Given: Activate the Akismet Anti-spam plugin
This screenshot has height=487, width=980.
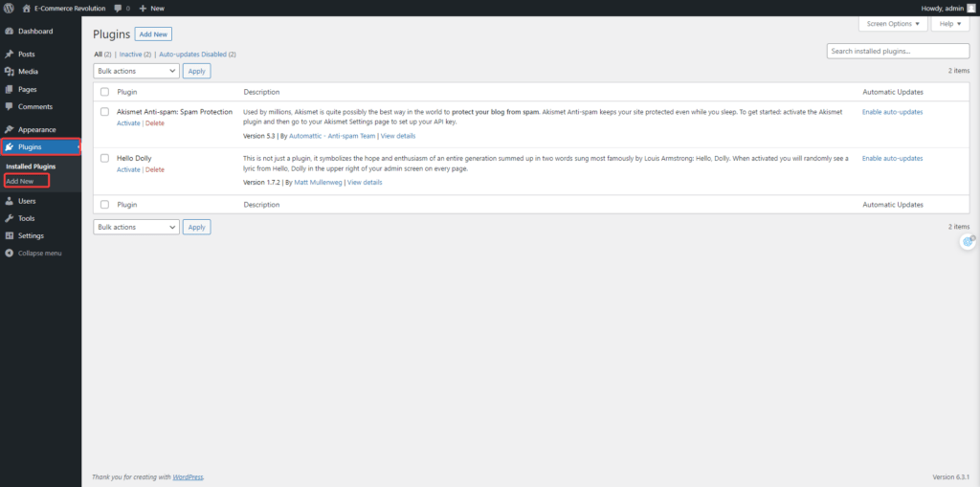Looking at the screenshot, I should (127, 123).
